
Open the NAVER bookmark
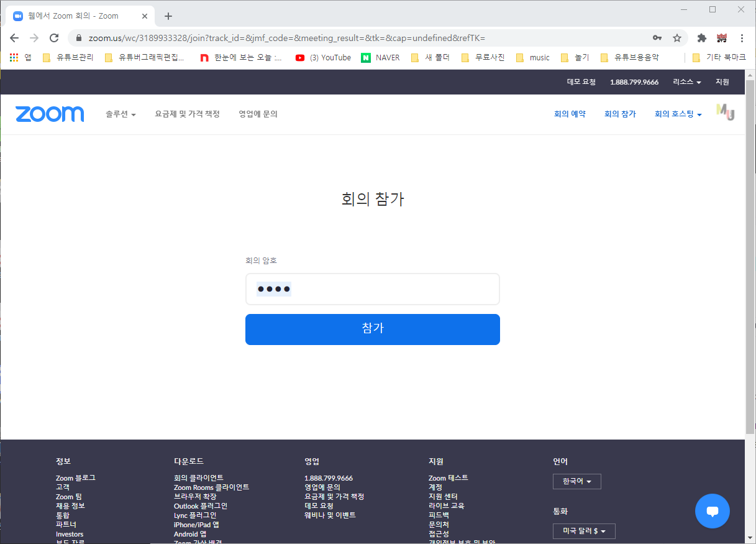(381, 58)
